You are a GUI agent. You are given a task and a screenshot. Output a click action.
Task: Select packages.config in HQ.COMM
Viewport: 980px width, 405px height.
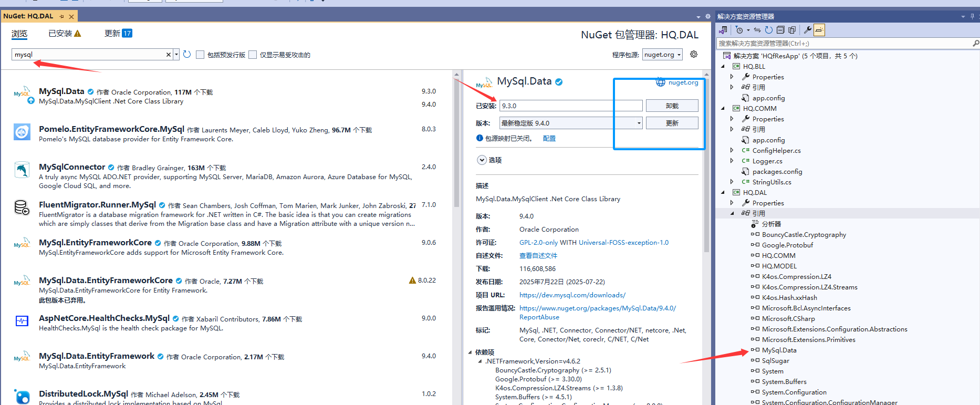coord(777,172)
